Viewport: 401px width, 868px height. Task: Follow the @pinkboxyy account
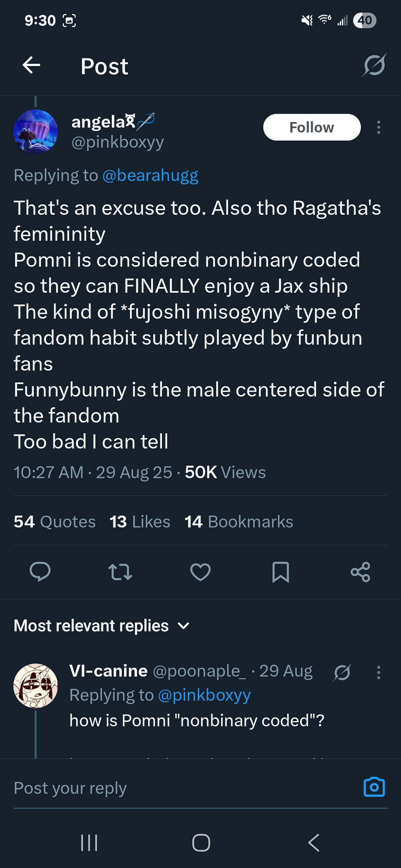[312, 127]
